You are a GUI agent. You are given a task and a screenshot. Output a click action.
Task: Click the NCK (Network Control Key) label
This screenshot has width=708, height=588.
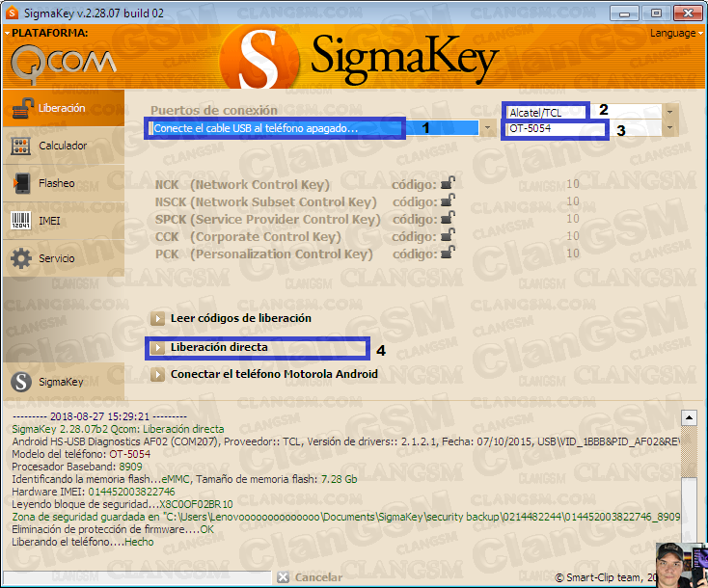tap(242, 184)
